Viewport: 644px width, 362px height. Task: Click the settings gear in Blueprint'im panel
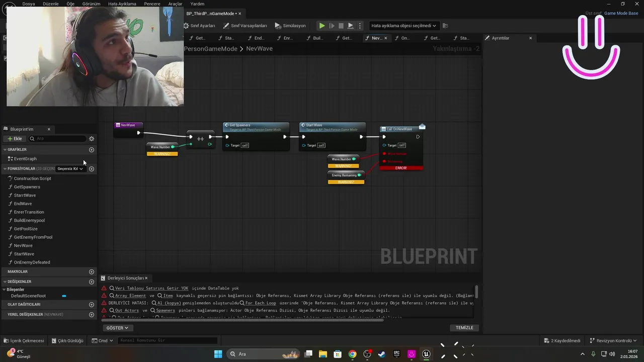(92, 139)
